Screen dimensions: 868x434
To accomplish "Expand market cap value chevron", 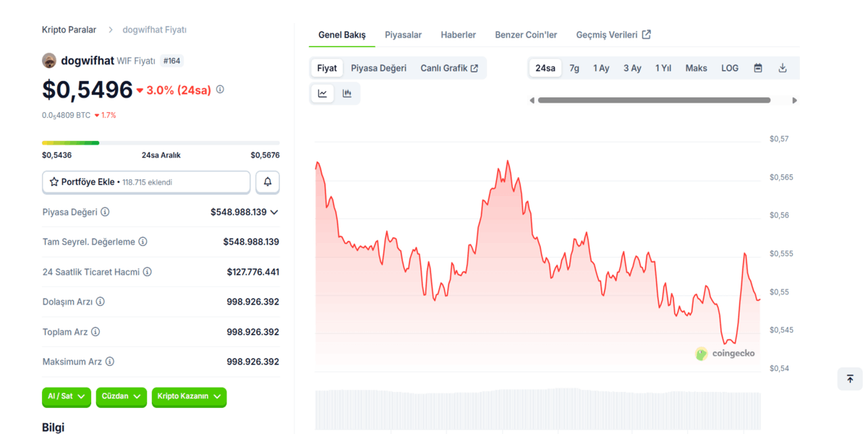I will [x=274, y=213].
